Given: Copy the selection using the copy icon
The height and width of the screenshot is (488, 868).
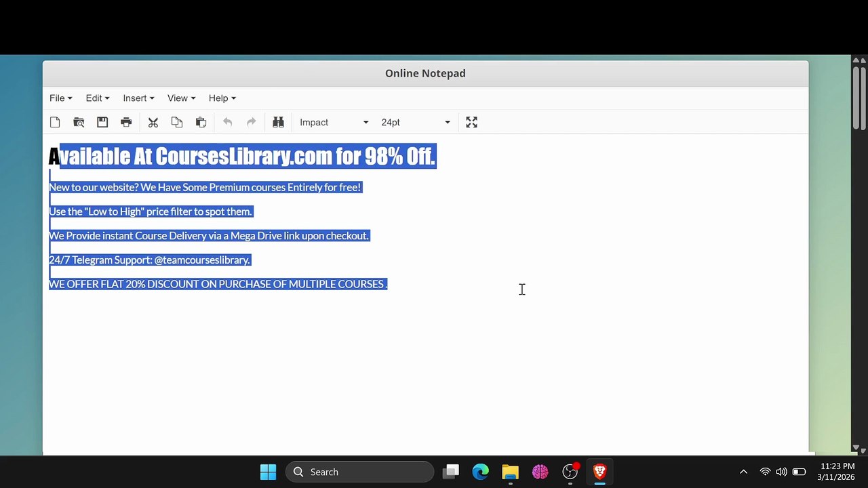Looking at the screenshot, I should pyautogui.click(x=177, y=122).
